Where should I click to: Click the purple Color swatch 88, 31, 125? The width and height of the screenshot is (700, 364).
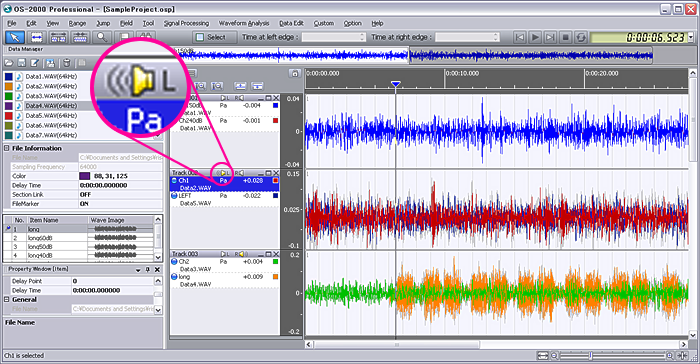84,176
